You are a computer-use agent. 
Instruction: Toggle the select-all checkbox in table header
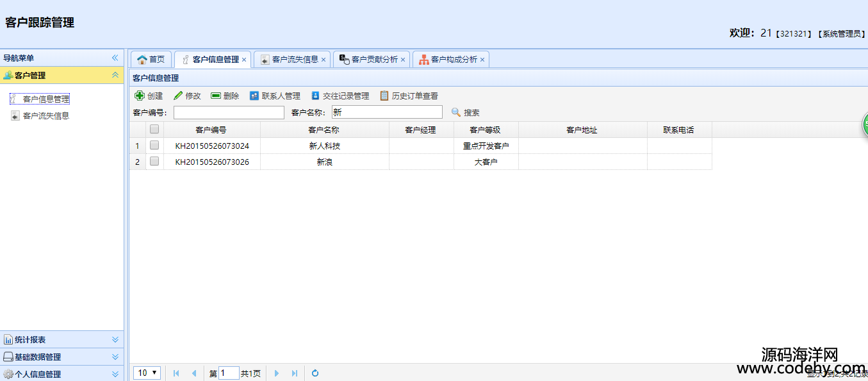click(x=154, y=129)
